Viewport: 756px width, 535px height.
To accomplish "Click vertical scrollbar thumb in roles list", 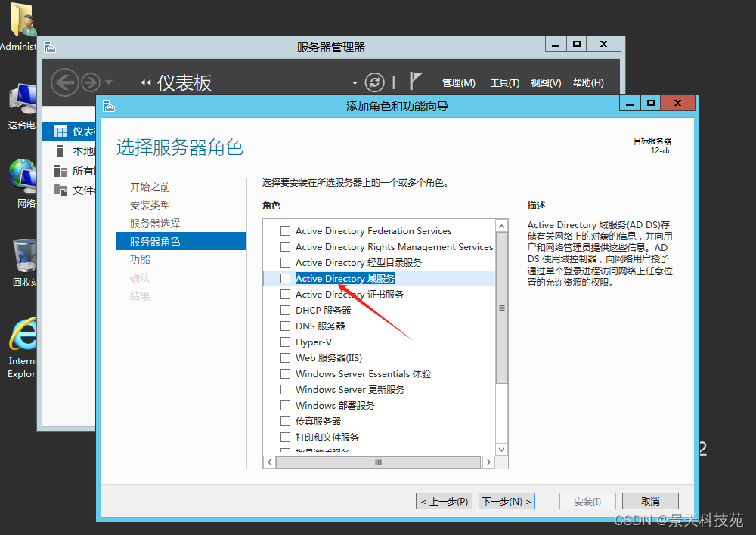I will click(501, 308).
